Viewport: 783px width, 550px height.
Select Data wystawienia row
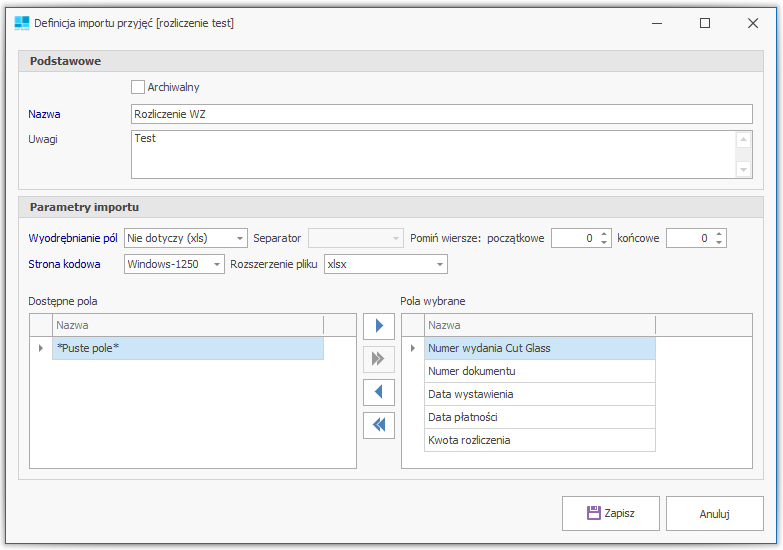point(539,394)
